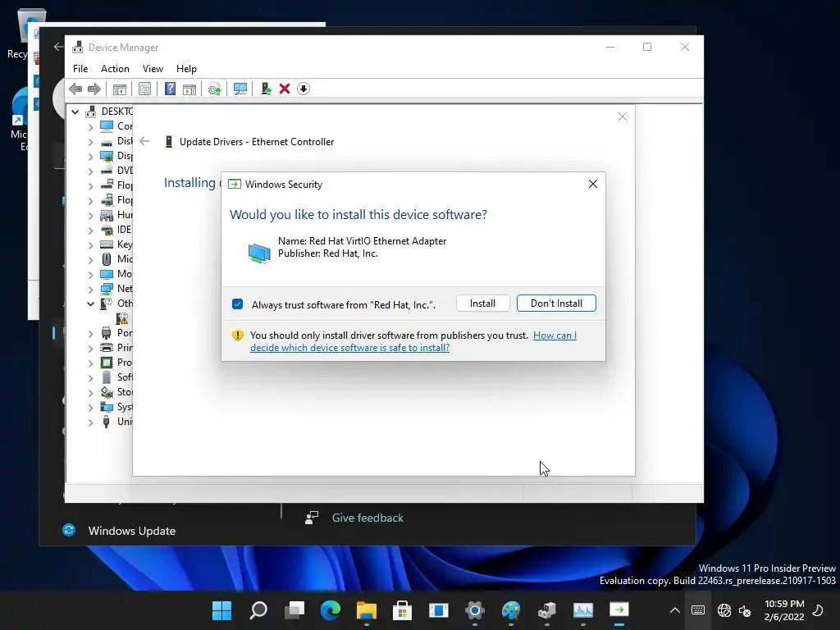Open the Windows Start menu
This screenshot has width=840, height=630.
pos(221,610)
